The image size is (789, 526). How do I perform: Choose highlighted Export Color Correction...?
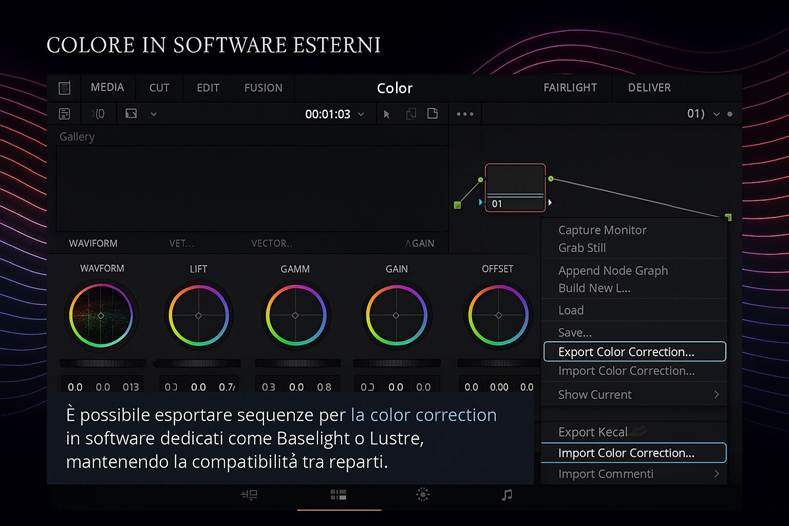point(635,351)
